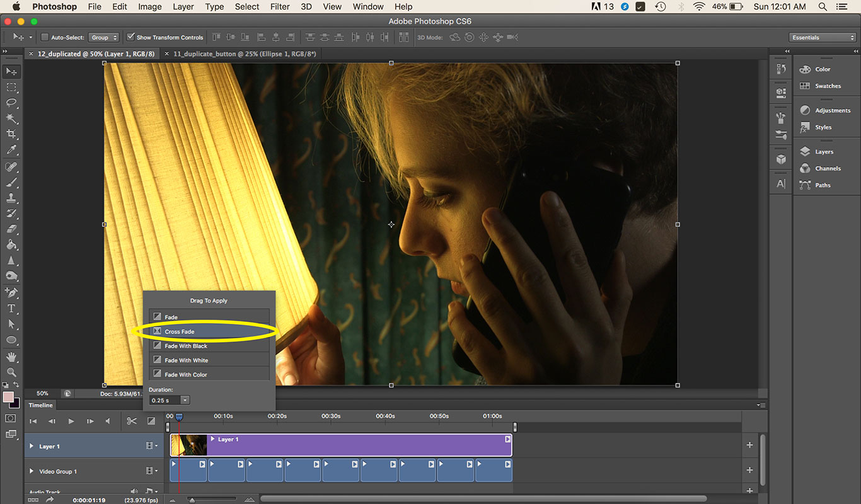Mute the Audio Track speaker icon
The width and height of the screenshot is (861, 504).
[x=134, y=491]
